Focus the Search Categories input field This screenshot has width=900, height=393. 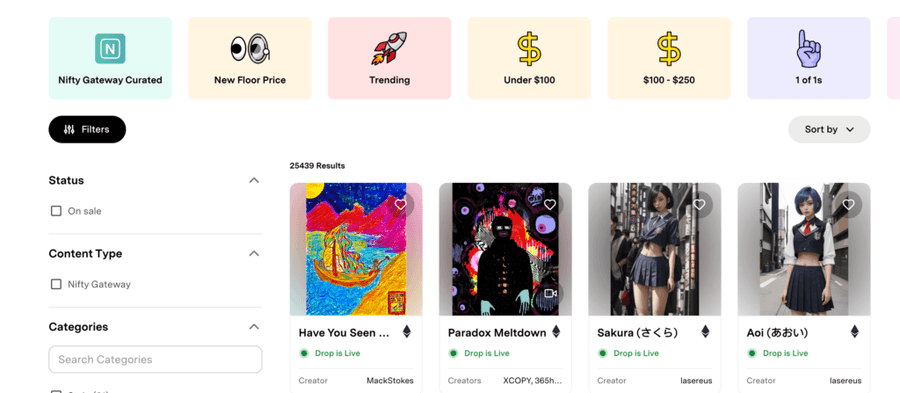[x=156, y=360]
